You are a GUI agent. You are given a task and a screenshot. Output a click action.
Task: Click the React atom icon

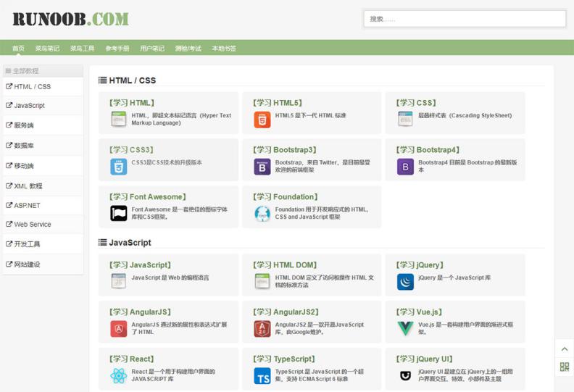pyautogui.click(x=119, y=375)
